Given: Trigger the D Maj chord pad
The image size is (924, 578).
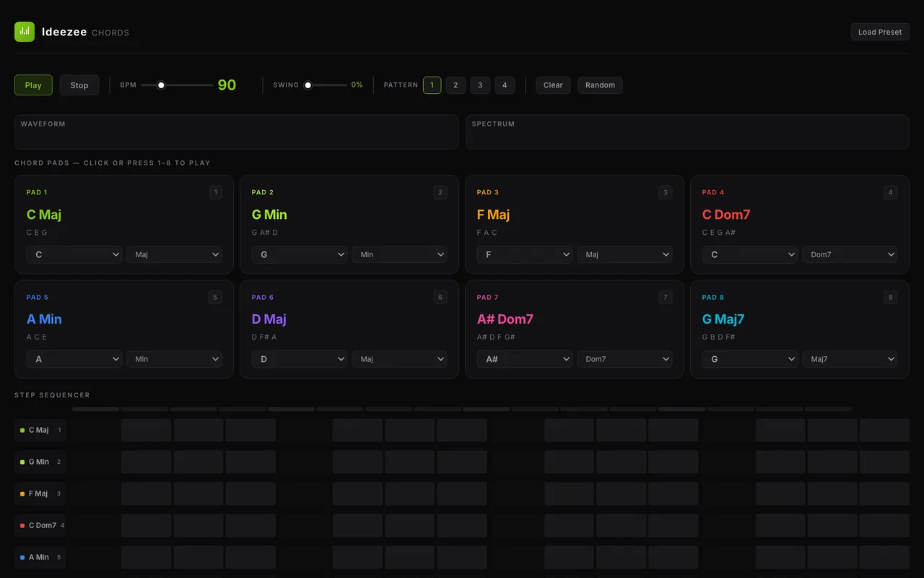Looking at the screenshot, I should tap(349, 329).
